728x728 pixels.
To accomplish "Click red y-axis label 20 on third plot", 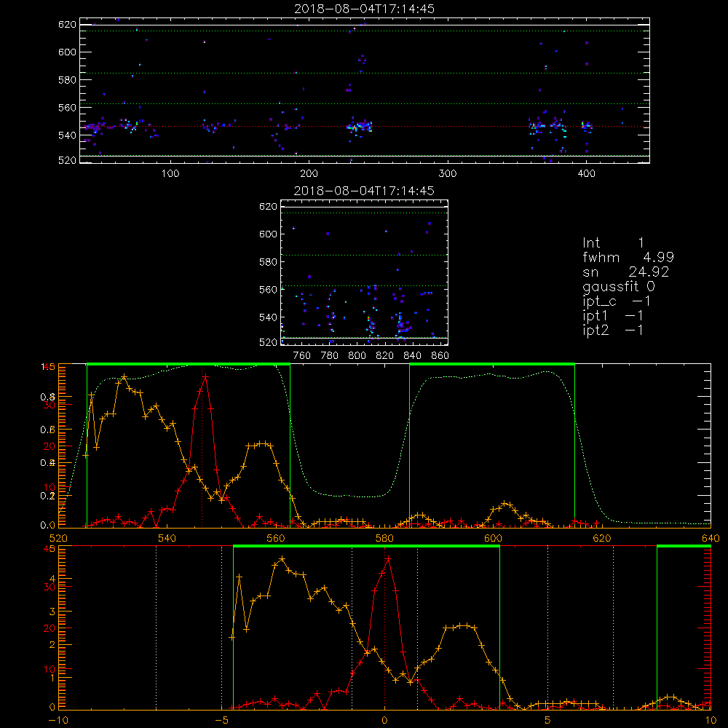I will (x=50, y=446).
